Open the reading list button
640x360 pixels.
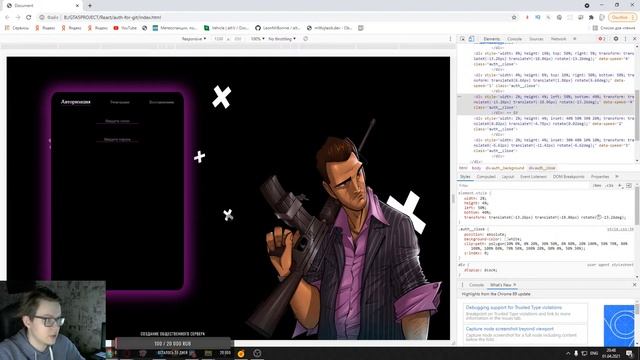click(614, 28)
